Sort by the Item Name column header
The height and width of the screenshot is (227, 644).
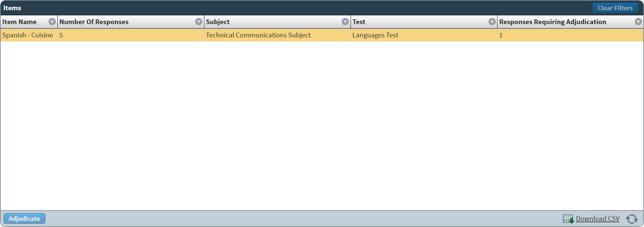[x=20, y=22]
